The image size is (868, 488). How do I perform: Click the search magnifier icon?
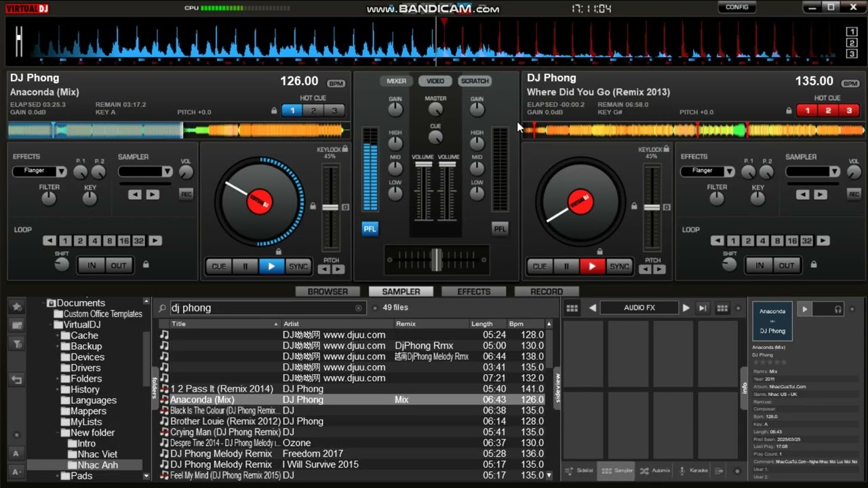(162, 308)
